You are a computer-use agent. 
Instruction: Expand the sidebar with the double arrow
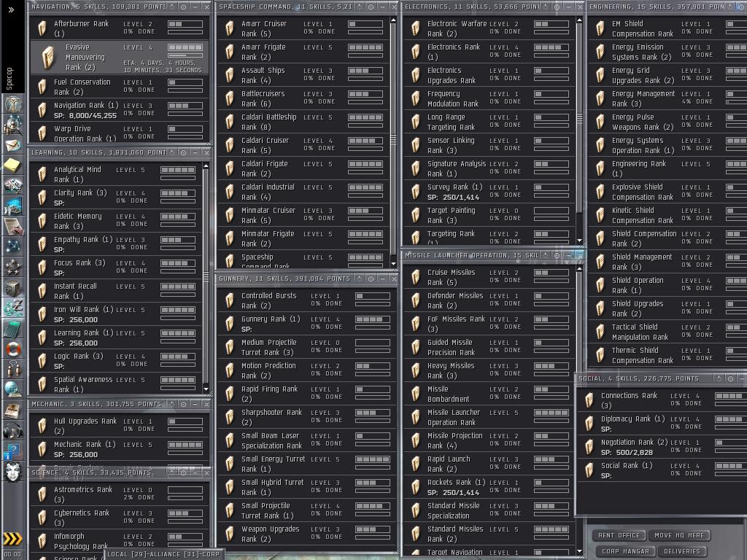coord(11,9)
